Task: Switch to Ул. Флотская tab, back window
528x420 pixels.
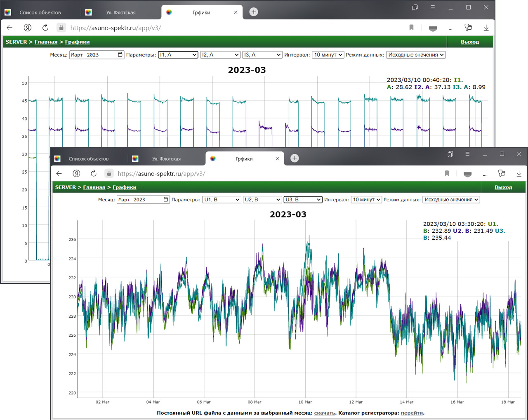Action: [120, 12]
